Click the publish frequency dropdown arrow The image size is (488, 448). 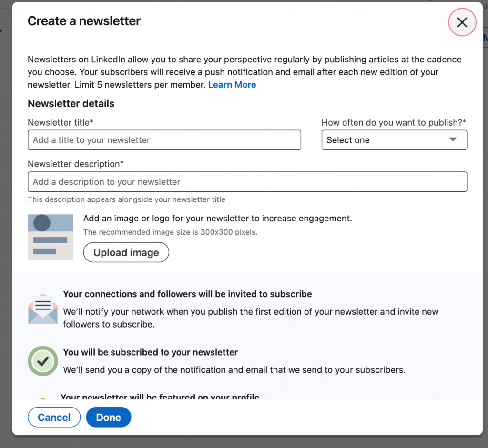click(453, 139)
